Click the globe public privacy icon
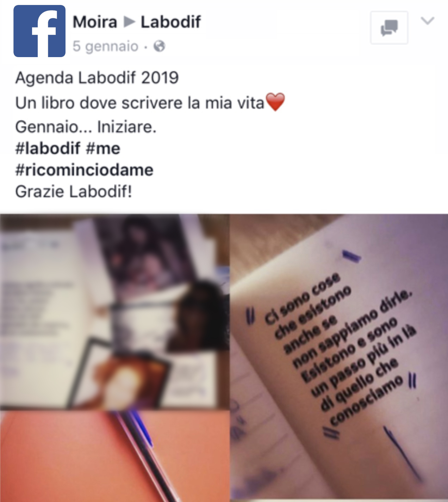This screenshot has height=502, width=448. [160, 46]
